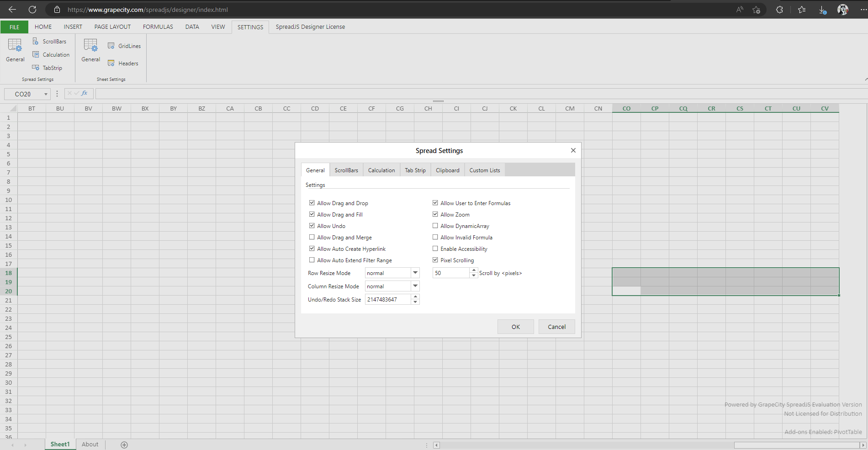
Task: Open General Spread Settings from the ribbon
Action: coord(15,50)
